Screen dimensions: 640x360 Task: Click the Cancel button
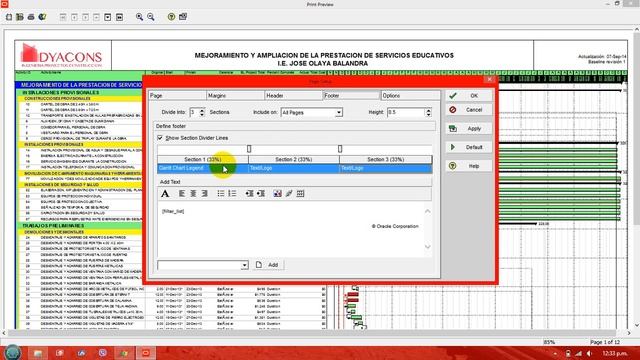(x=469, y=110)
